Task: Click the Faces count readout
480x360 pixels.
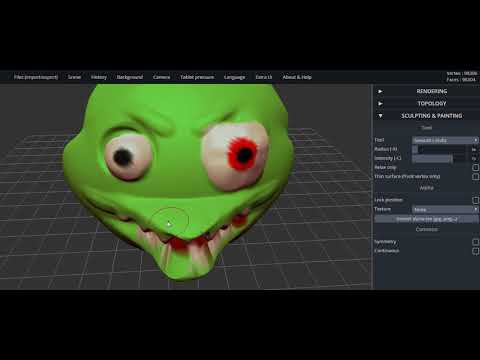Action: pos(461,80)
